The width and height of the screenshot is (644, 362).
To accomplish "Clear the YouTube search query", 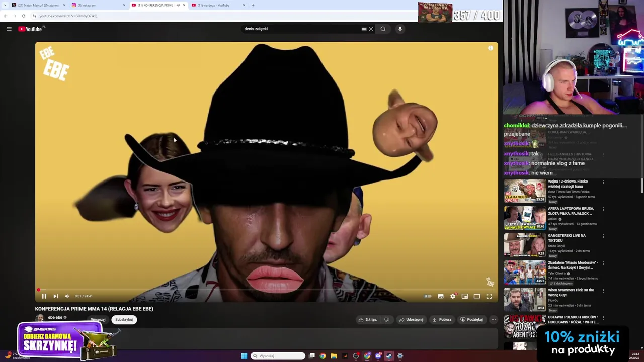I will (371, 29).
